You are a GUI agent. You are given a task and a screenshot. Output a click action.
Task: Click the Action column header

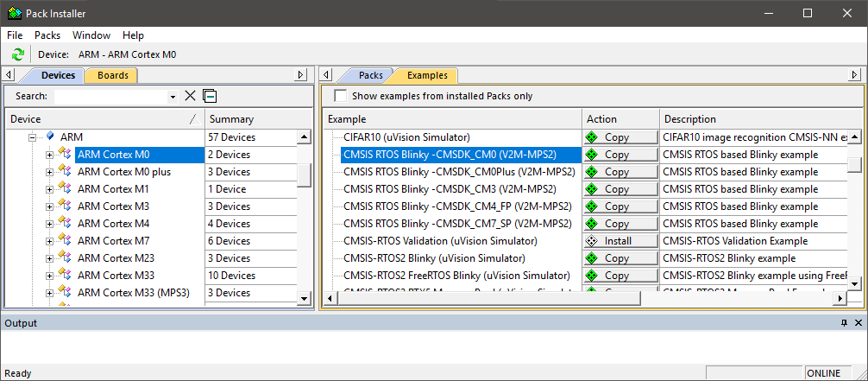[x=620, y=118]
